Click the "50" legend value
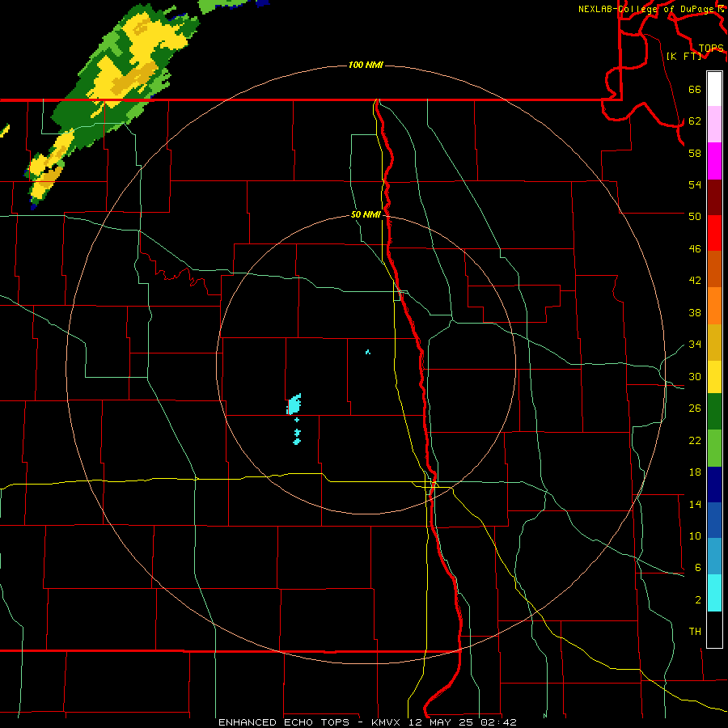The image size is (728, 728). pyautogui.click(x=695, y=216)
